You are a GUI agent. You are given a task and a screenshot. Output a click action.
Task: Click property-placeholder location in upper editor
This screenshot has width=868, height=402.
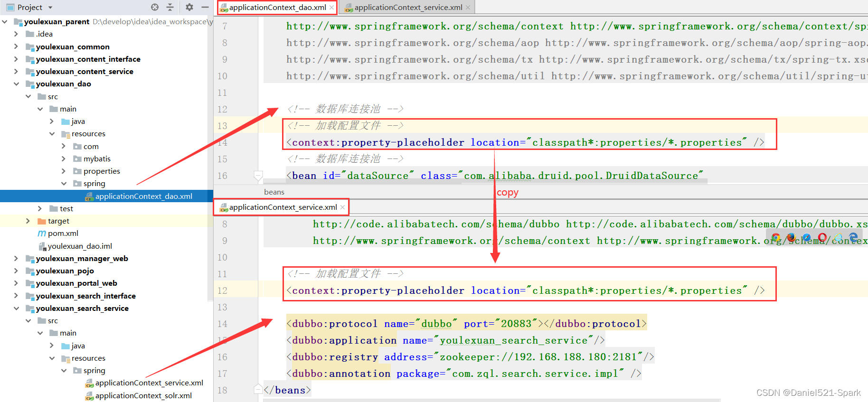pyautogui.click(x=636, y=142)
